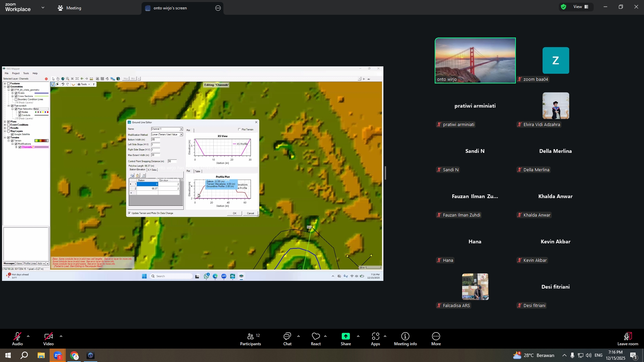The image size is (644, 362).
Task: Open the Project menu in RAS Mapper
Action: pos(16,73)
